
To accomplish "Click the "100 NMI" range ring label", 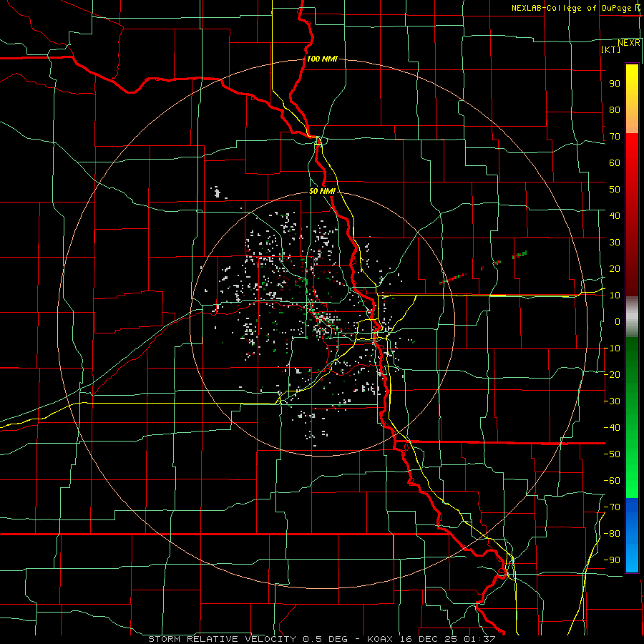I will click(x=322, y=59).
